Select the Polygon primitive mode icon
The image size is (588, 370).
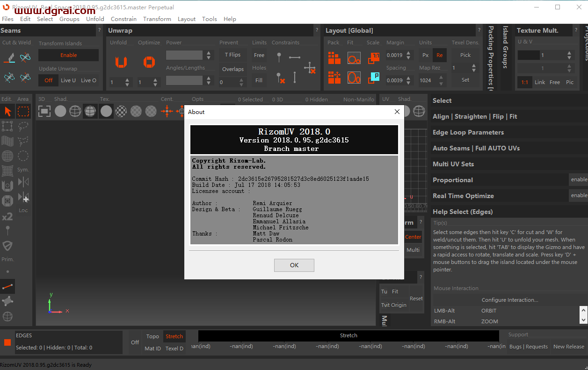[x=7, y=301]
